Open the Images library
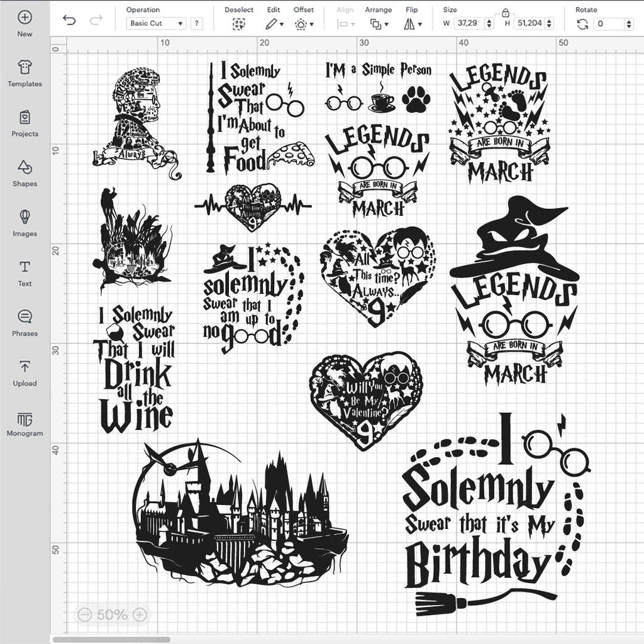This screenshot has width=644, height=644. pyautogui.click(x=25, y=223)
